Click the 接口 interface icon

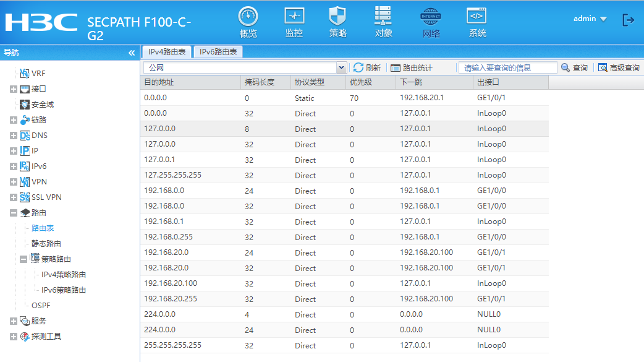pyautogui.click(x=25, y=89)
